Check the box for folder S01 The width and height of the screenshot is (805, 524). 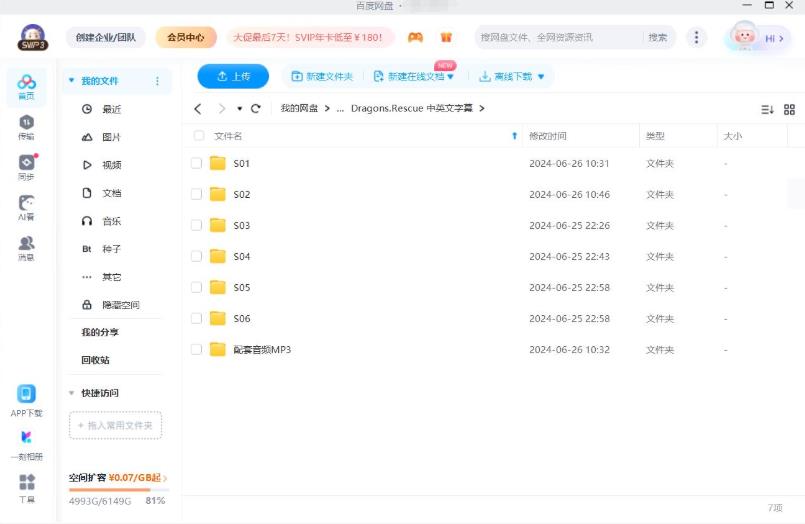tap(196, 163)
